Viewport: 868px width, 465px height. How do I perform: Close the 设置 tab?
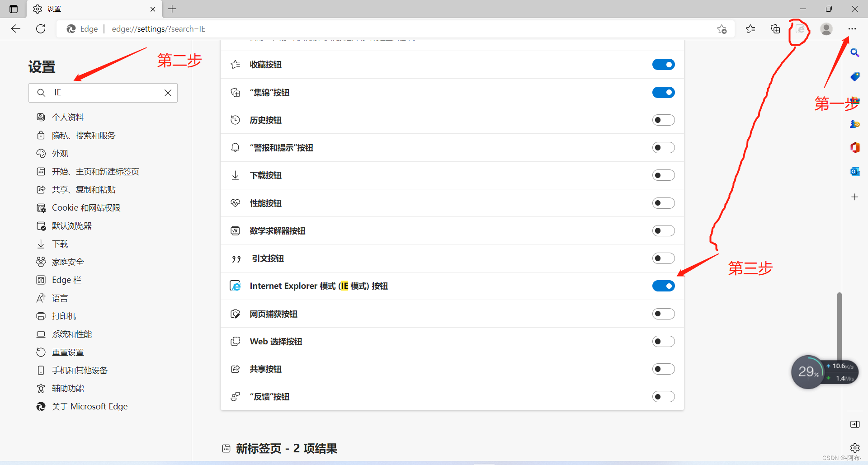(153, 9)
